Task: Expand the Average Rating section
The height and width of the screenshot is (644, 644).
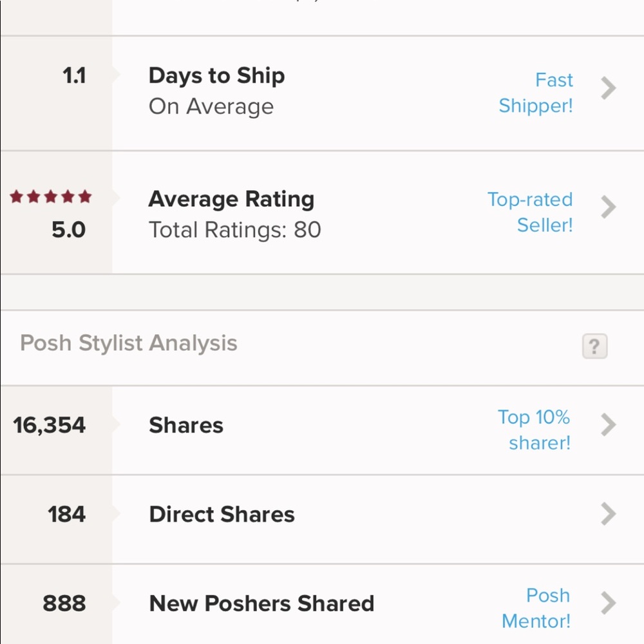Action: click(607, 207)
